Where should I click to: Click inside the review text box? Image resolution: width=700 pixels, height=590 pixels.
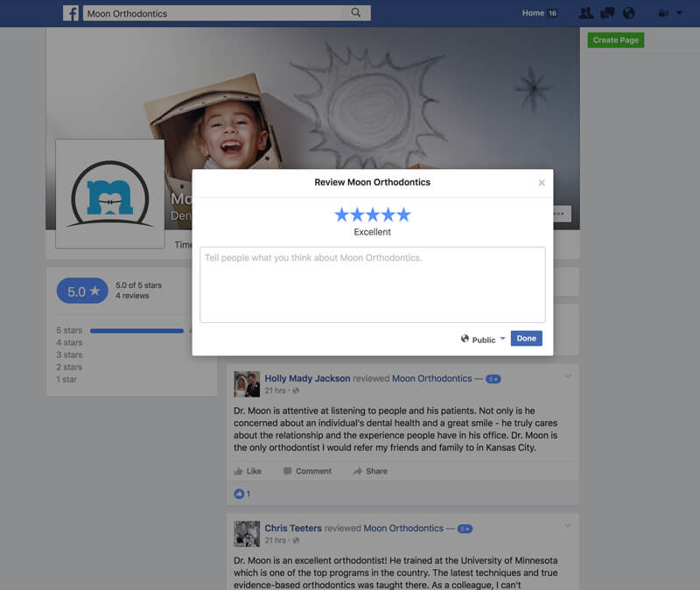[372, 282]
